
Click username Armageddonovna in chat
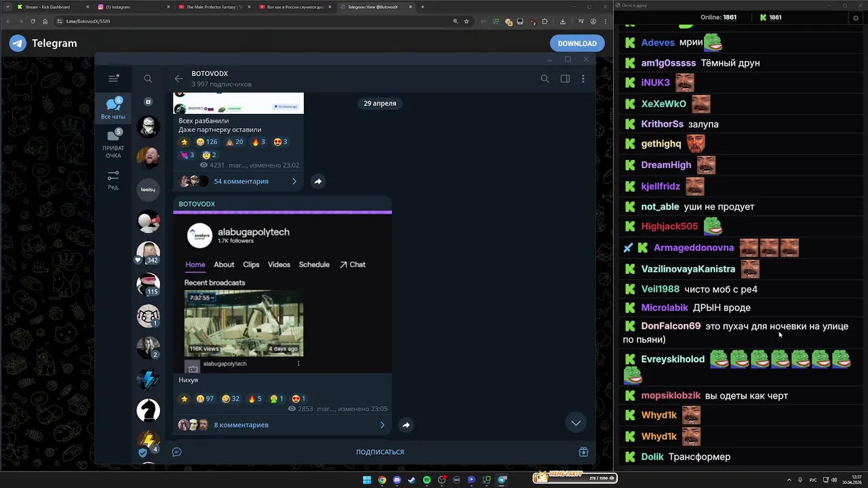[x=694, y=247]
